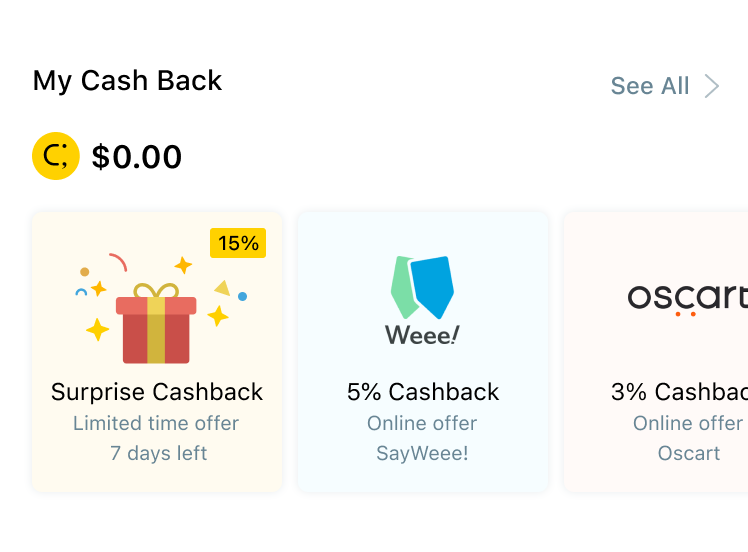Tap the 15% yellow badge

point(238,243)
